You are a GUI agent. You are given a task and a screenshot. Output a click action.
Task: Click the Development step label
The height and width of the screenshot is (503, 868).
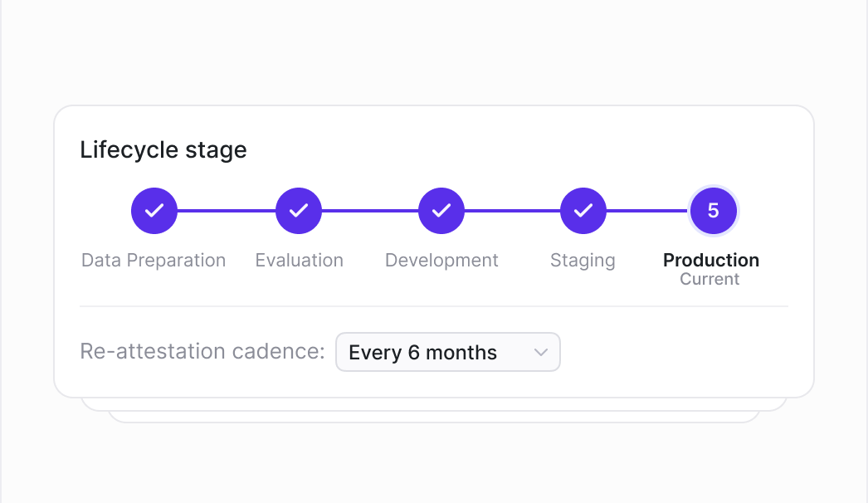pyautogui.click(x=441, y=261)
